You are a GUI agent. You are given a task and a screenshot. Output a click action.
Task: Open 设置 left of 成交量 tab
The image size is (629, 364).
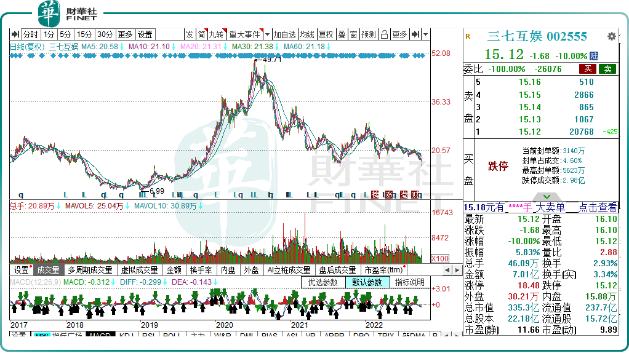(x=22, y=270)
